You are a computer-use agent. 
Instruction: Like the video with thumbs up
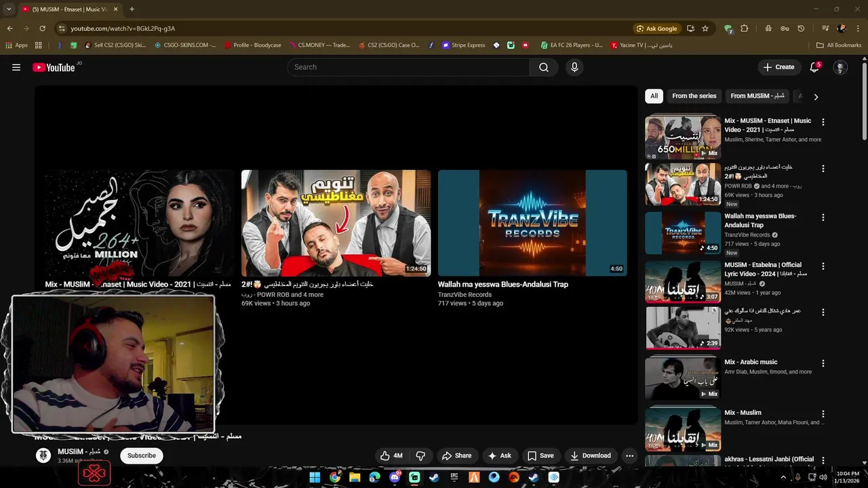click(x=391, y=455)
